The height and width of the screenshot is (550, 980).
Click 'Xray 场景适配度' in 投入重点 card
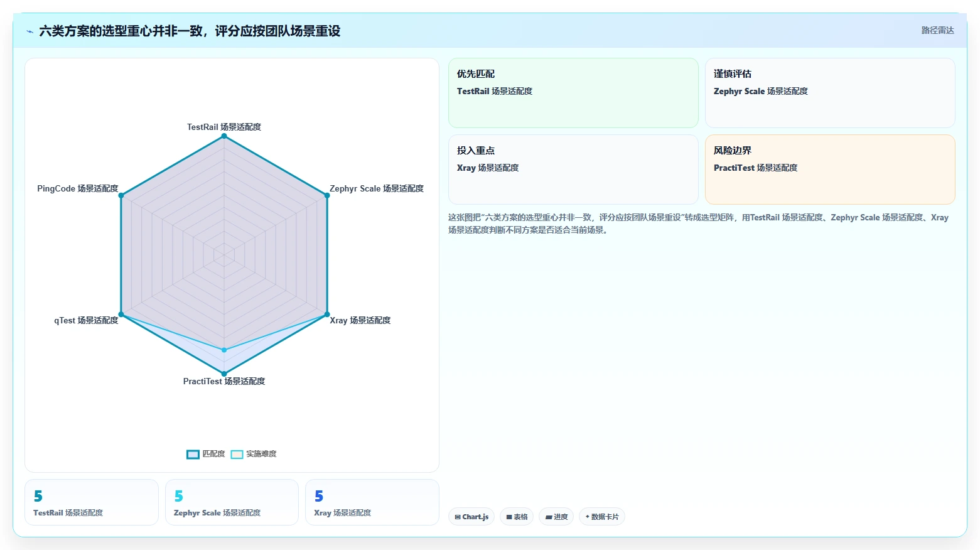pyautogui.click(x=488, y=168)
